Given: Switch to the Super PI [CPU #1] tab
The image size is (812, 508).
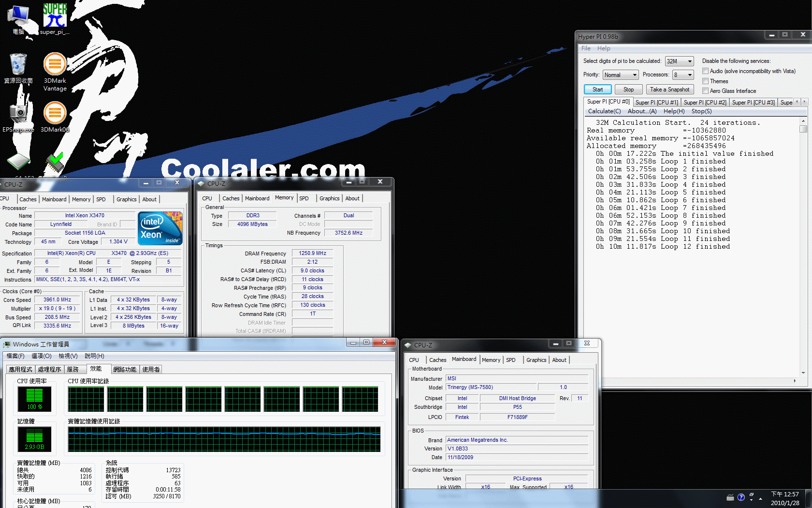Looking at the screenshot, I should coord(656,103).
